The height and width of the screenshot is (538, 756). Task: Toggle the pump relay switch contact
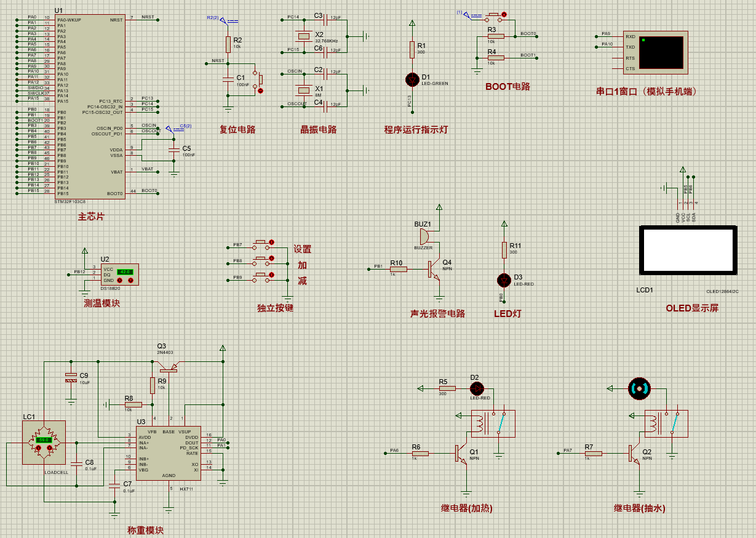coord(674,423)
